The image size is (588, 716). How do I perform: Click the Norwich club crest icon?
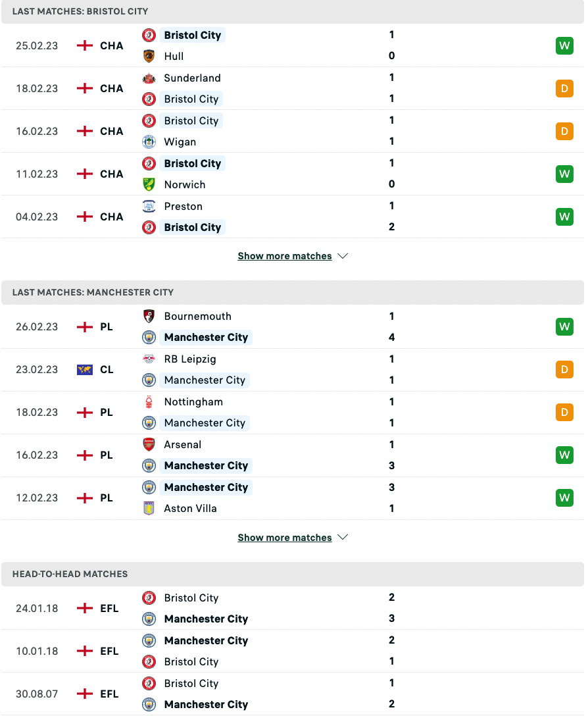[x=149, y=184]
